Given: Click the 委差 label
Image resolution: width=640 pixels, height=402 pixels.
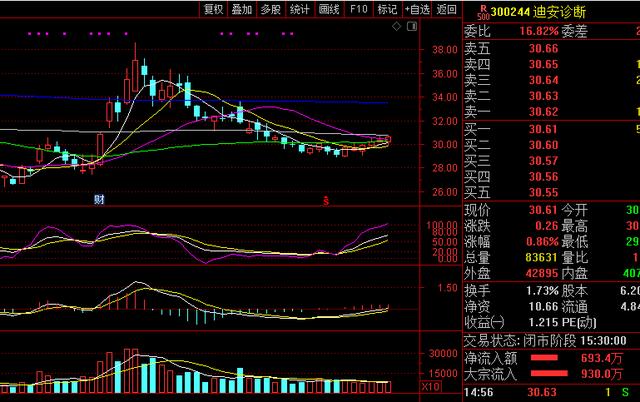Looking at the screenshot, I should click(x=574, y=31).
